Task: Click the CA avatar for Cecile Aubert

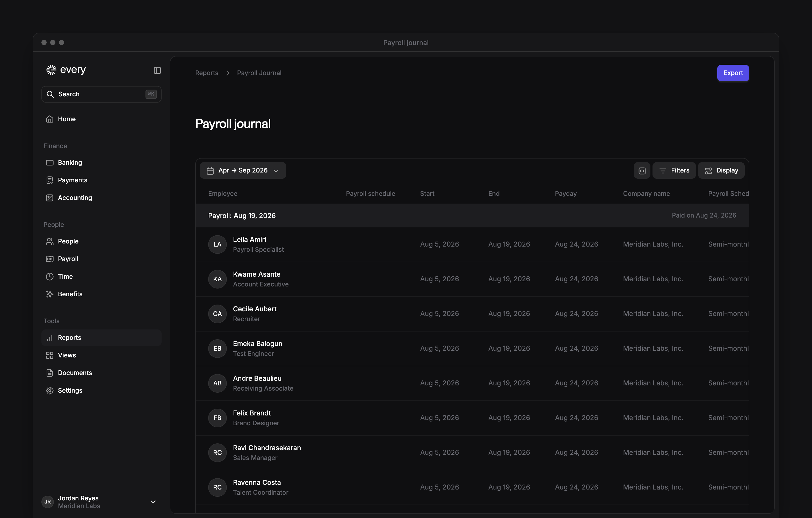Action: [217, 314]
